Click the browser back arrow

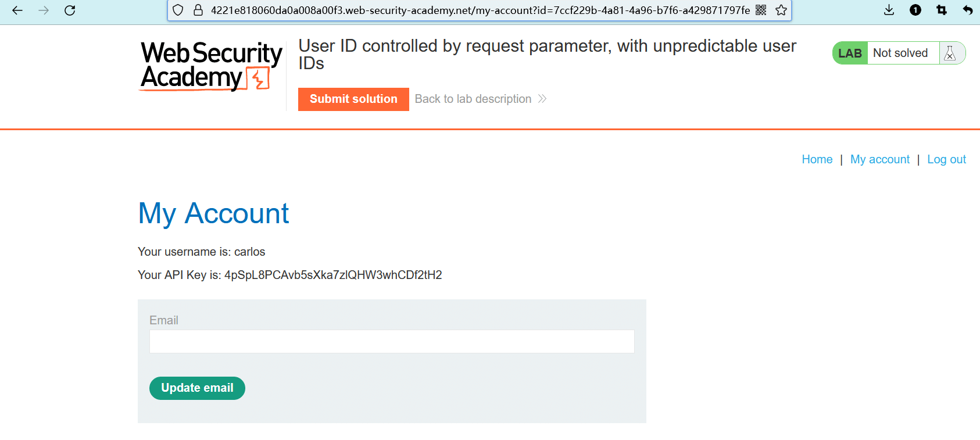click(x=17, y=10)
